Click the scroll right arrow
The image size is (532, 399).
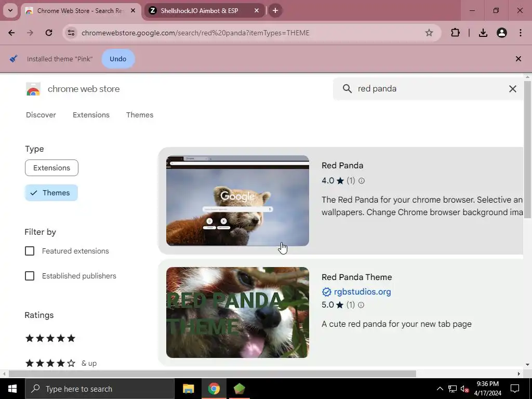point(519,374)
